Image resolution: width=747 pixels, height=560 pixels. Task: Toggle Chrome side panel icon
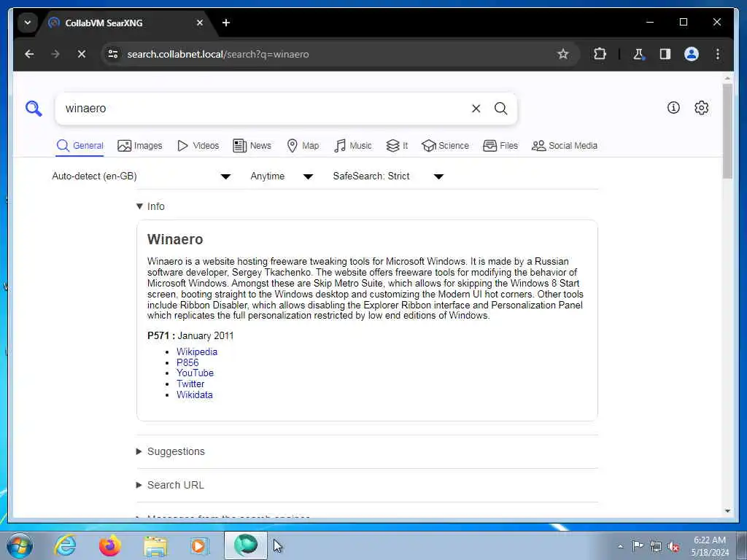(665, 54)
